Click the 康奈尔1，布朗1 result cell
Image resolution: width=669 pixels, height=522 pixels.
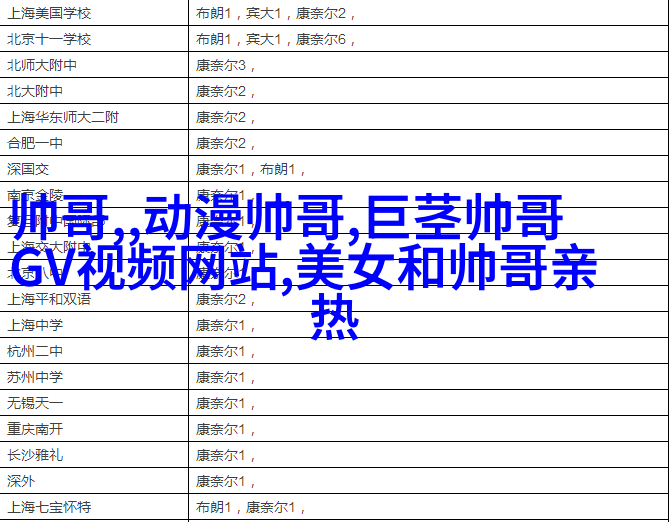click(x=428, y=169)
